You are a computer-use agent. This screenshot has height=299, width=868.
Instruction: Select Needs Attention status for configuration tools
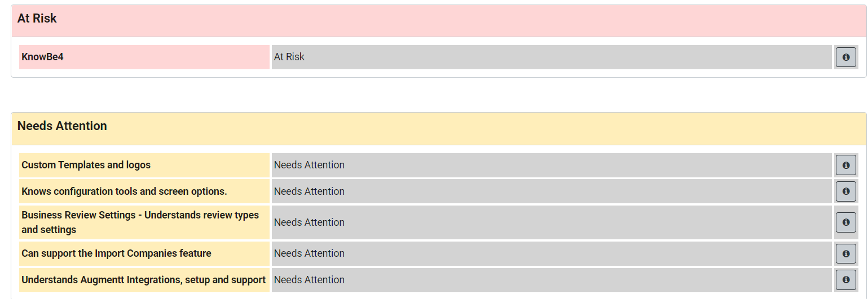(552, 191)
